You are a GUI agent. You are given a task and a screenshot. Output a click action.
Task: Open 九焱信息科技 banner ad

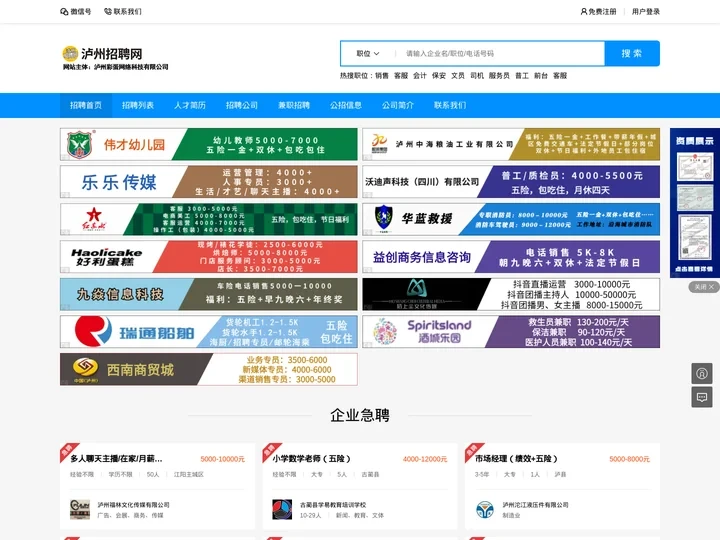pyautogui.click(x=208, y=294)
